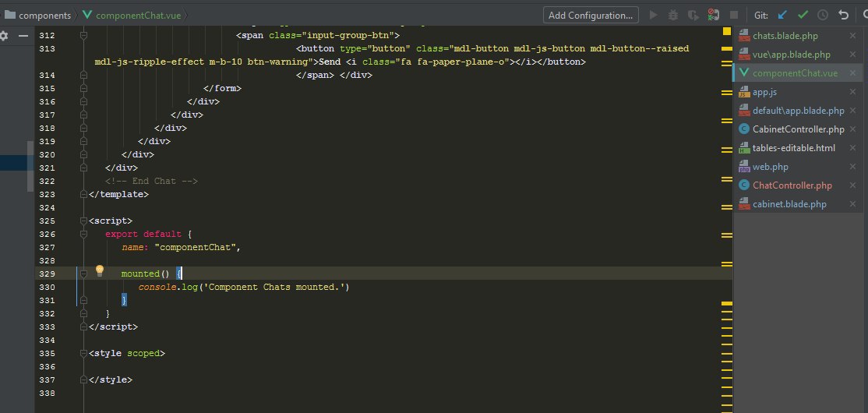Git rollback undo arrow icon
This screenshot has width=868, height=413.
843,15
